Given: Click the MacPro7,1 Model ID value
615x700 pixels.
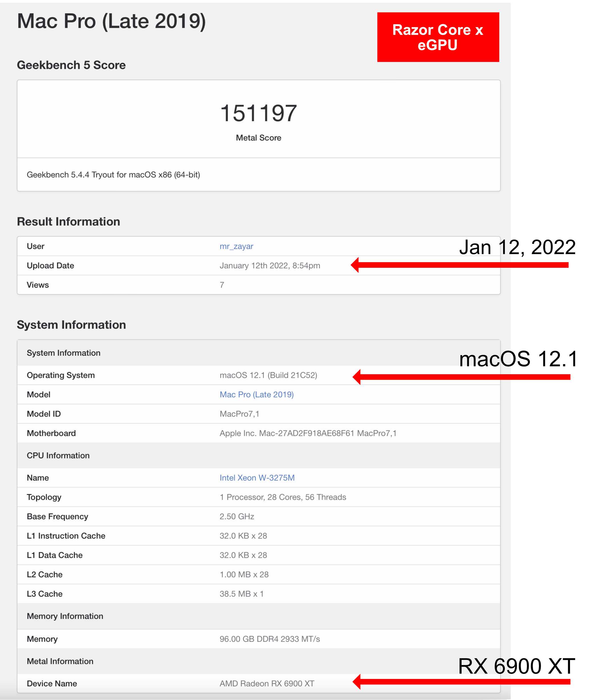Looking at the screenshot, I should (239, 414).
